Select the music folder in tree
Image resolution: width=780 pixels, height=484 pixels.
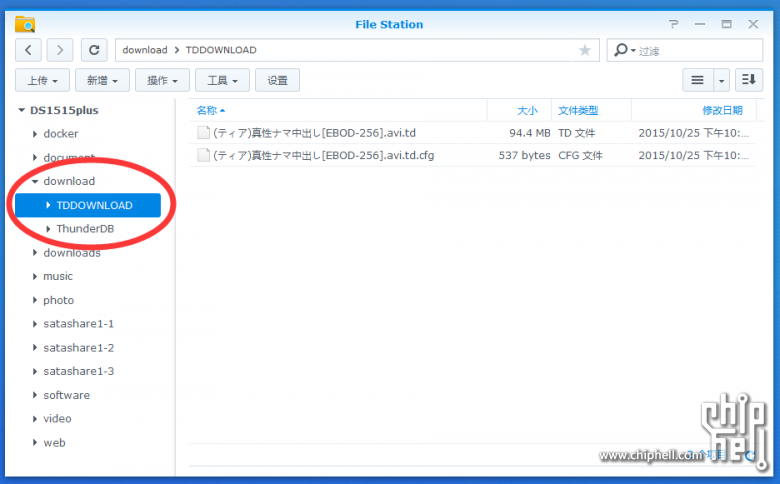(58, 276)
